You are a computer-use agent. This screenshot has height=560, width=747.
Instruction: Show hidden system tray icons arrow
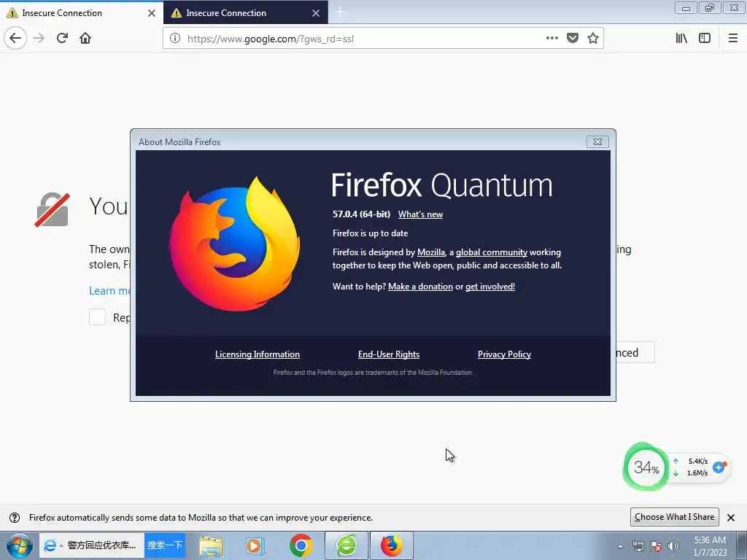pos(620,546)
